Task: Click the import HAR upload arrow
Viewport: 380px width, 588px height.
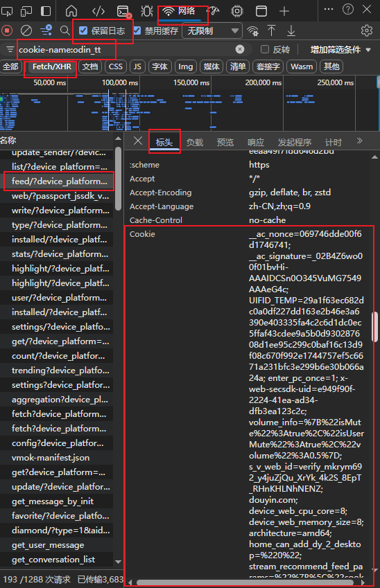Action: (x=272, y=30)
